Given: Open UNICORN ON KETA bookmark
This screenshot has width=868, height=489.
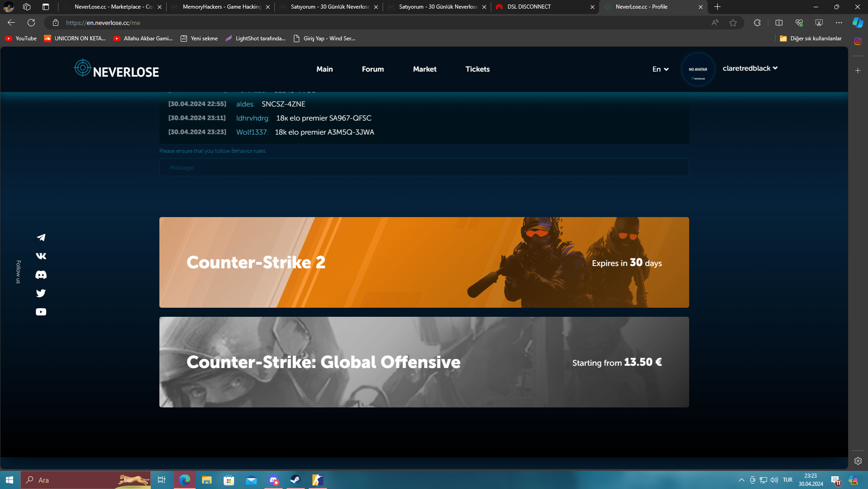Looking at the screenshot, I should click(x=75, y=39).
